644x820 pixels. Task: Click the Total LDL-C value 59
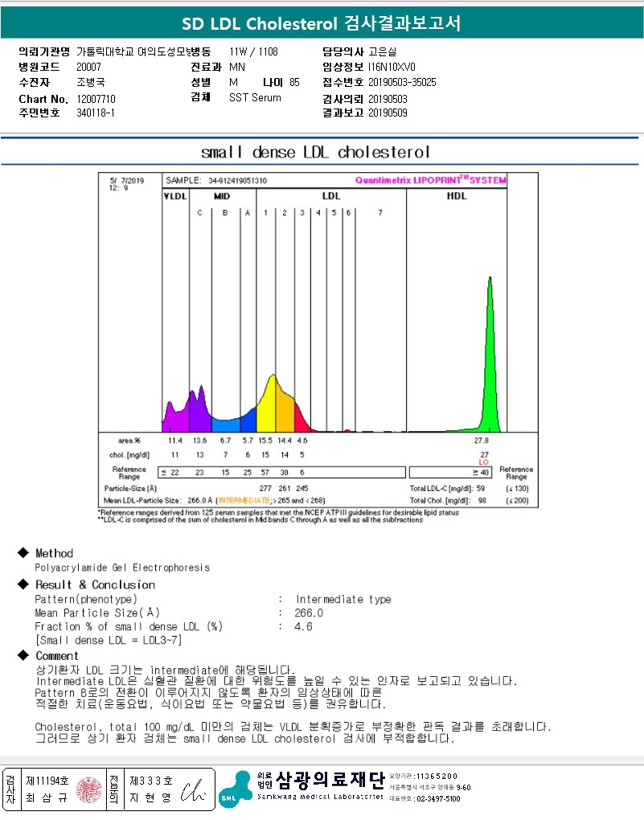coord(480,488)
